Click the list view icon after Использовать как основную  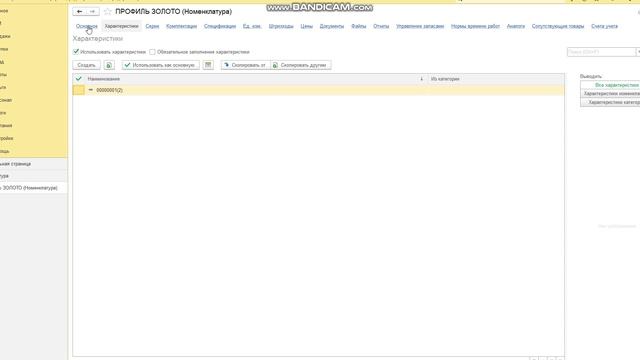click(x=208, y=65)
